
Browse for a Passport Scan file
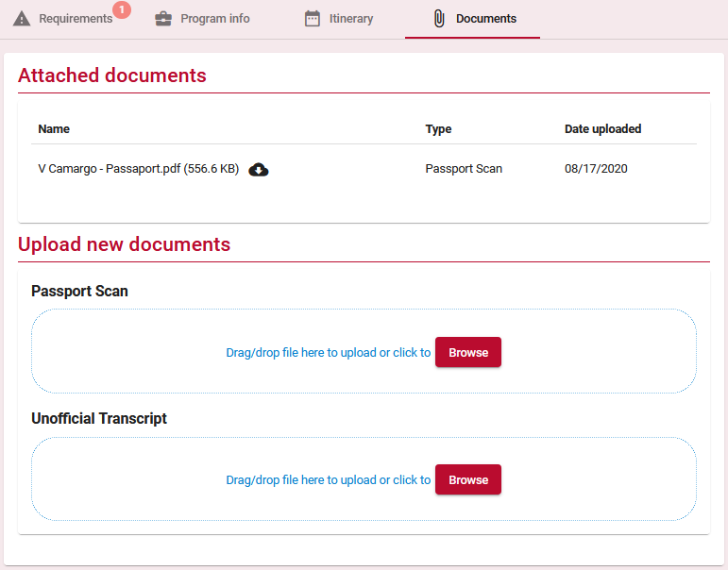(x=468, y=352)
